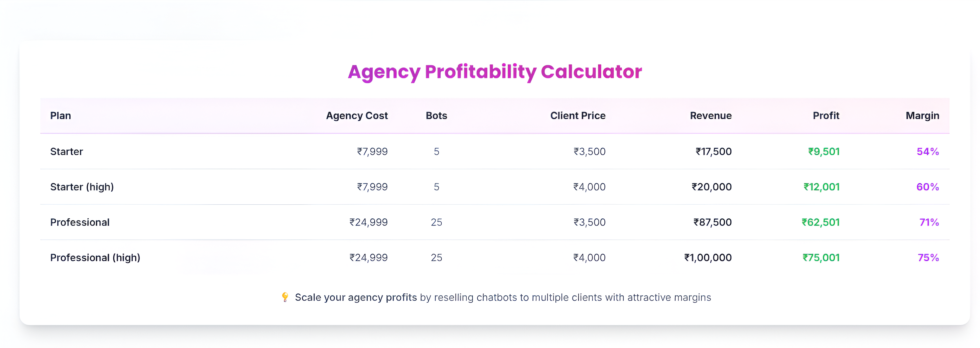980x348 pixels.
Task: Click the Starter plan row name
Action: pos(67,152)
